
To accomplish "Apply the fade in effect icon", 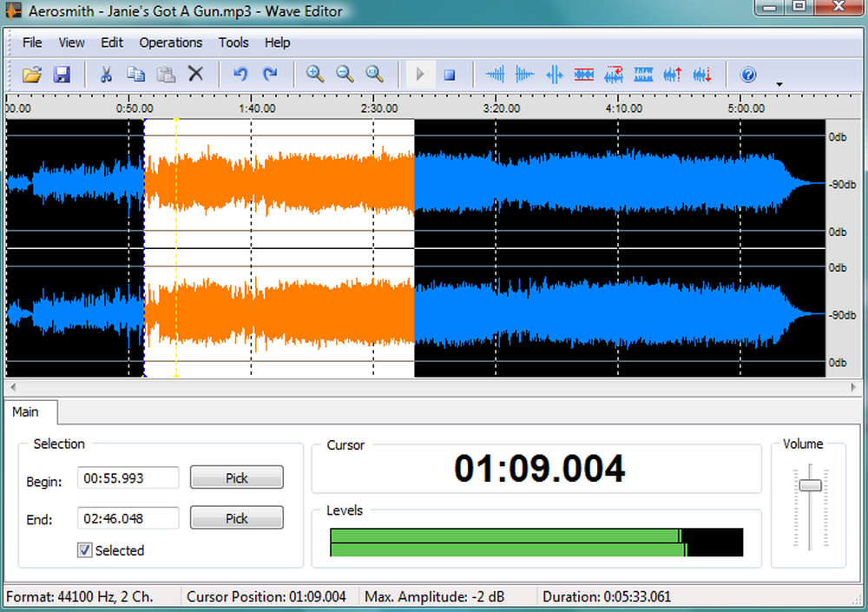I will point(495,74).
